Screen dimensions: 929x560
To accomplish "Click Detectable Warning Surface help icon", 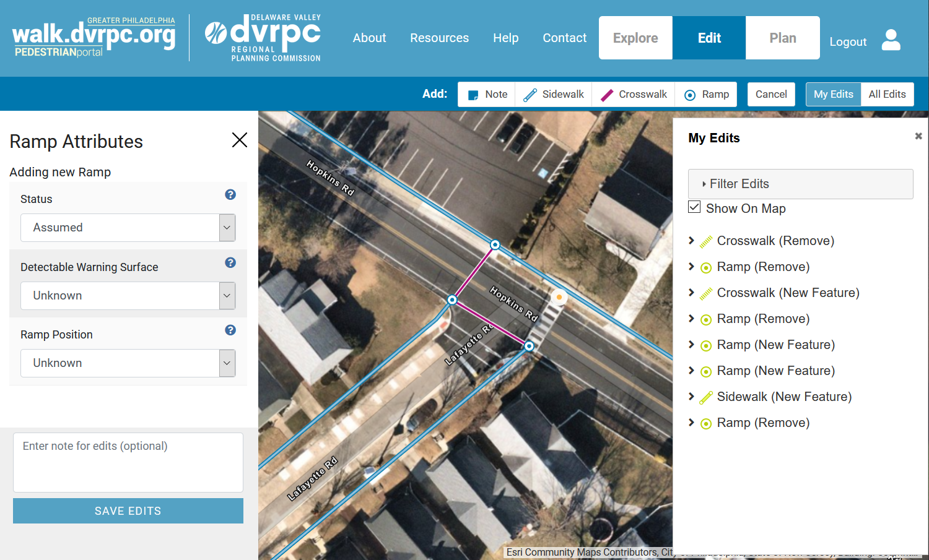I will (230, 262).
